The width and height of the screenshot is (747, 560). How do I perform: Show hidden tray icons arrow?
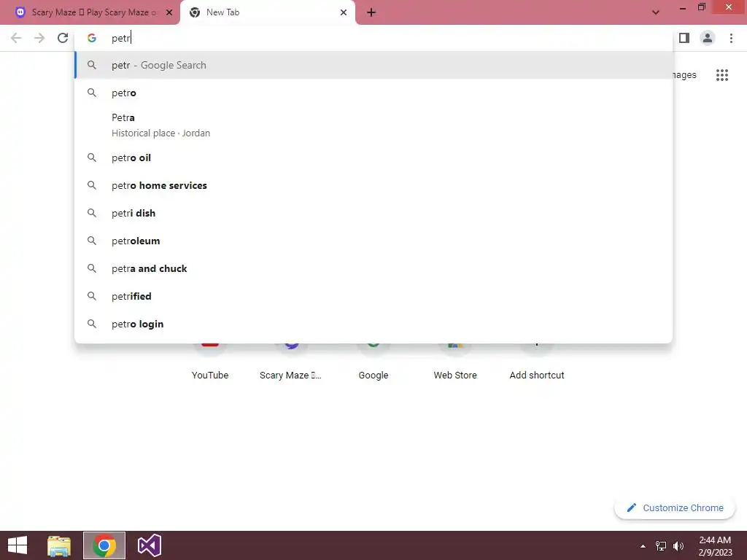click(x=643, y=546)
